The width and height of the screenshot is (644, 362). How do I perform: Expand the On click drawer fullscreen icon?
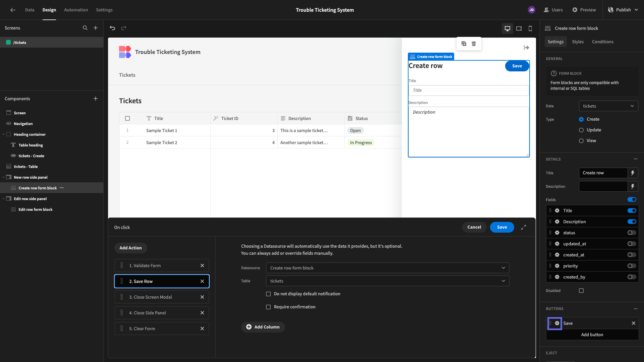(x=524, y=227)
